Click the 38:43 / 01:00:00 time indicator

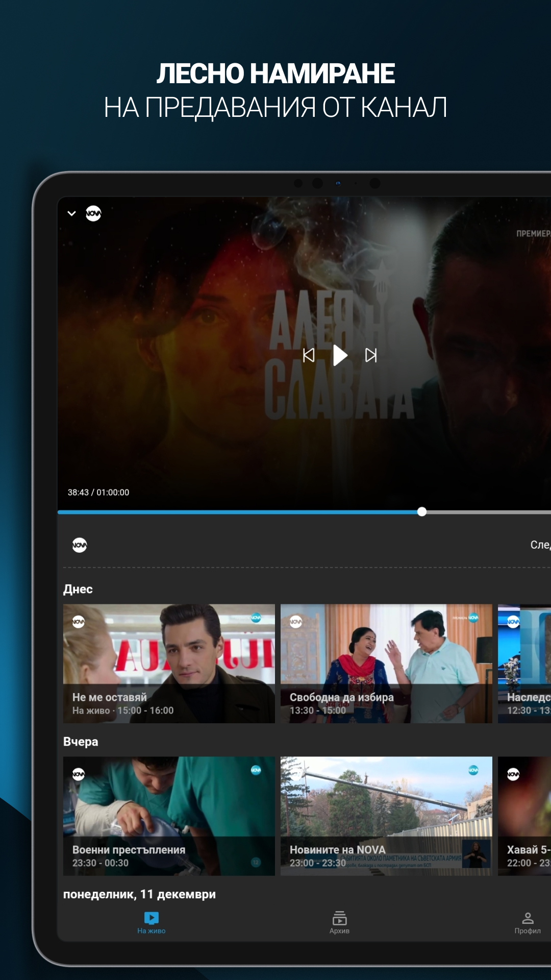98,492
